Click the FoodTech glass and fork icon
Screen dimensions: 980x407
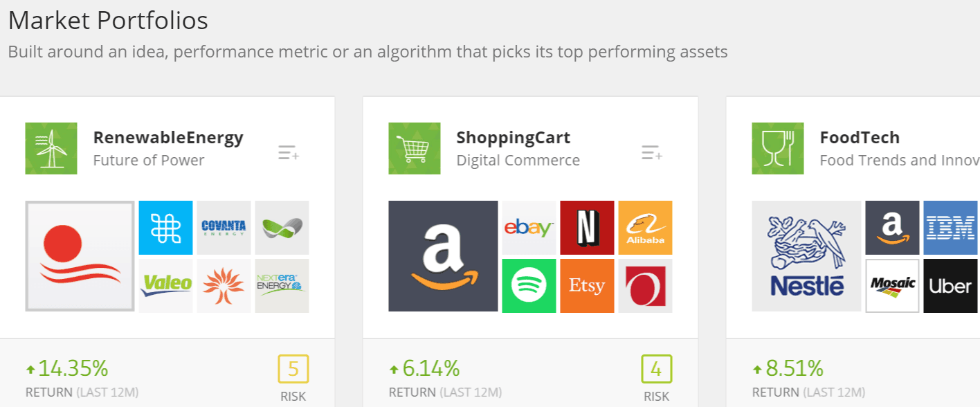tap(777, 148)
